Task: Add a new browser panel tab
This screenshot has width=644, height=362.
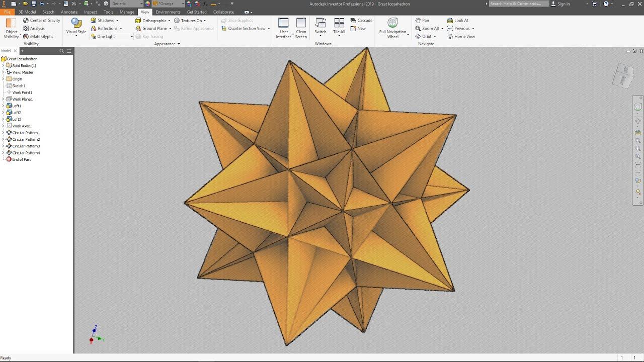Action: click(x=23, y=51)
